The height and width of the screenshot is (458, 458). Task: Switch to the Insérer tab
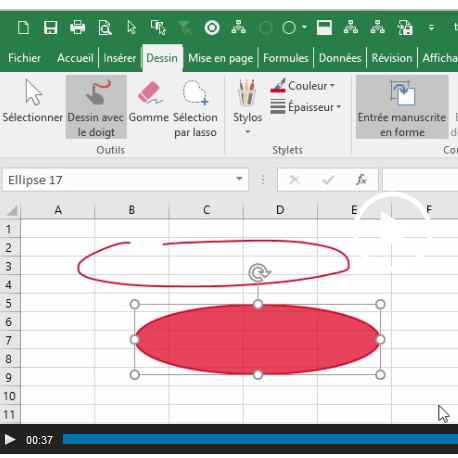120,58
